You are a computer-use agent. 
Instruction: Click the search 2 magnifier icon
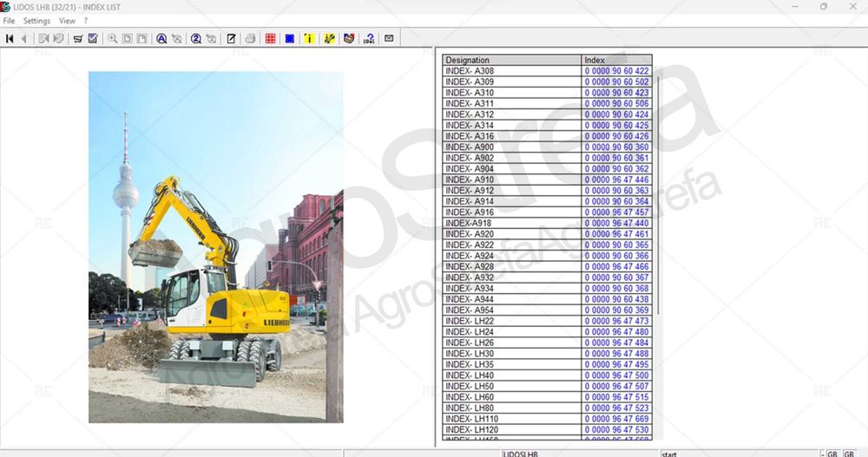[x=196, y=38]
